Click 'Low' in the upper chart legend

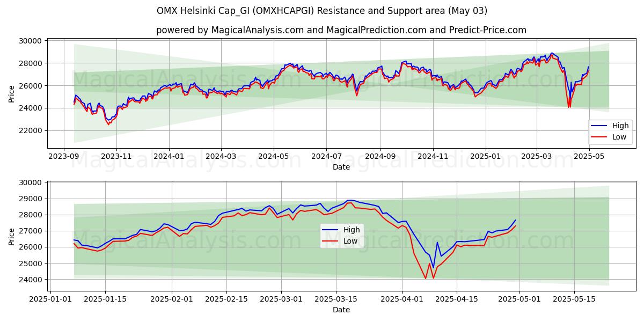tap(619, 137)
